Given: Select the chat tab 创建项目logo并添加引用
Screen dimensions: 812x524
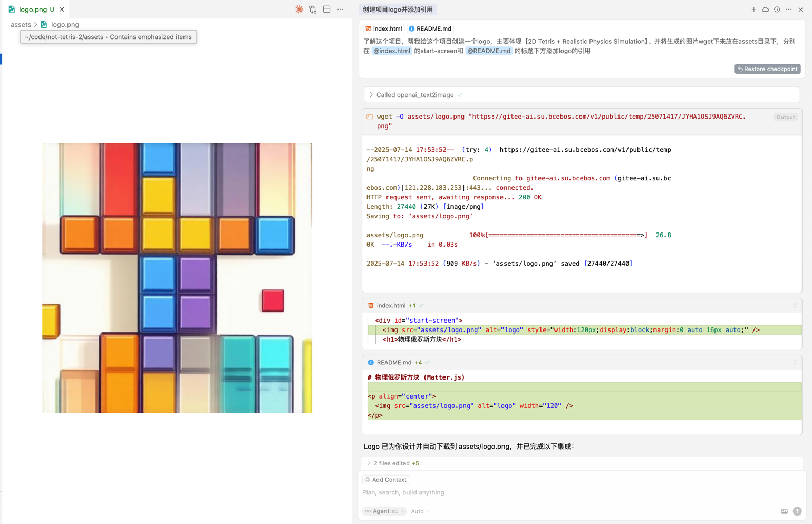Looking at the screenshot, I should pos(398,9).
